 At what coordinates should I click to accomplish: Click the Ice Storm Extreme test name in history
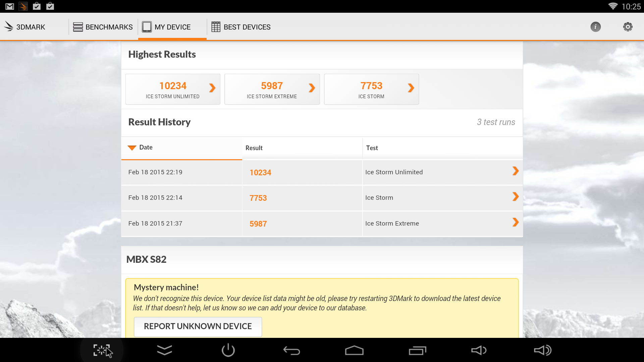tap(392, 224)
